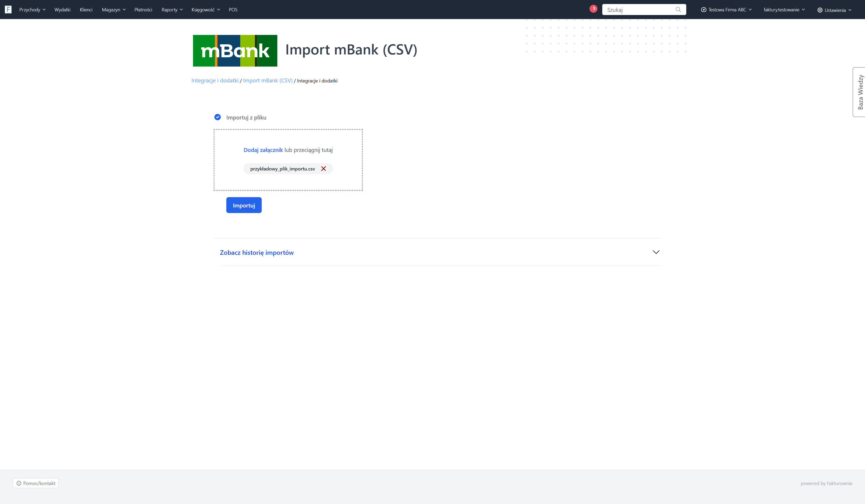Expand the Przychody menu
Viewport: 865px width, 504px height.
tap(33, 10)
